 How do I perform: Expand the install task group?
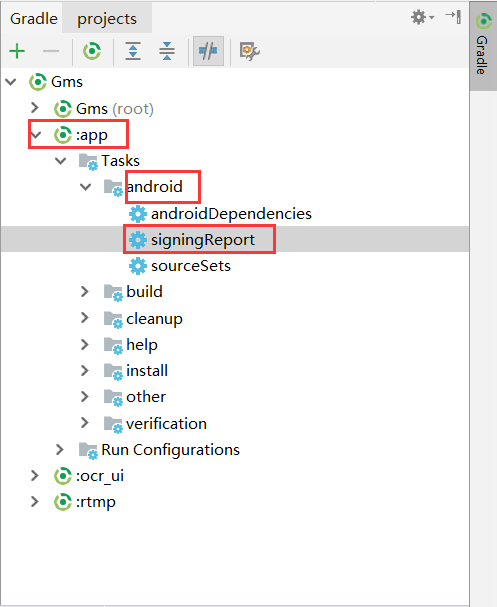click(85, 370)
